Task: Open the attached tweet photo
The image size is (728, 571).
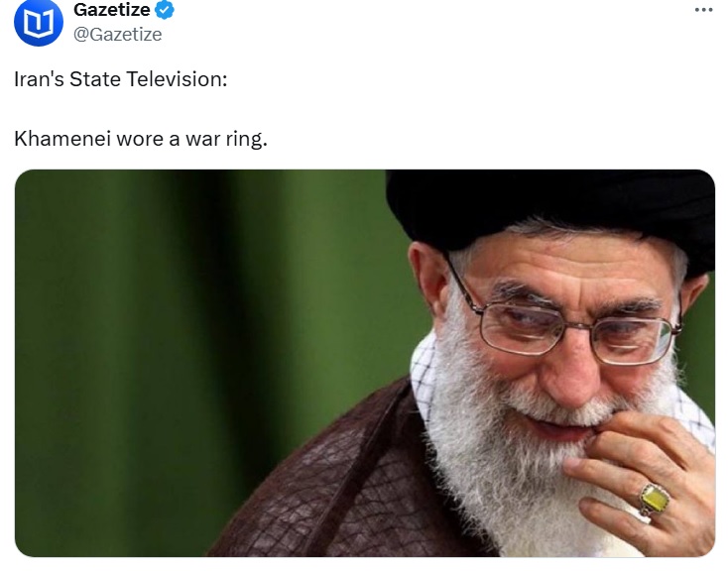Action: 365,363
